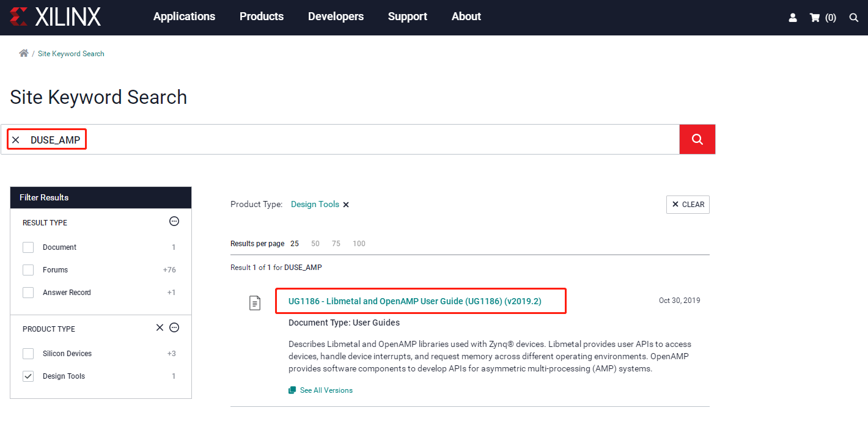Click the Filter Results panel header
868x427 pixels.
[101, 197]
